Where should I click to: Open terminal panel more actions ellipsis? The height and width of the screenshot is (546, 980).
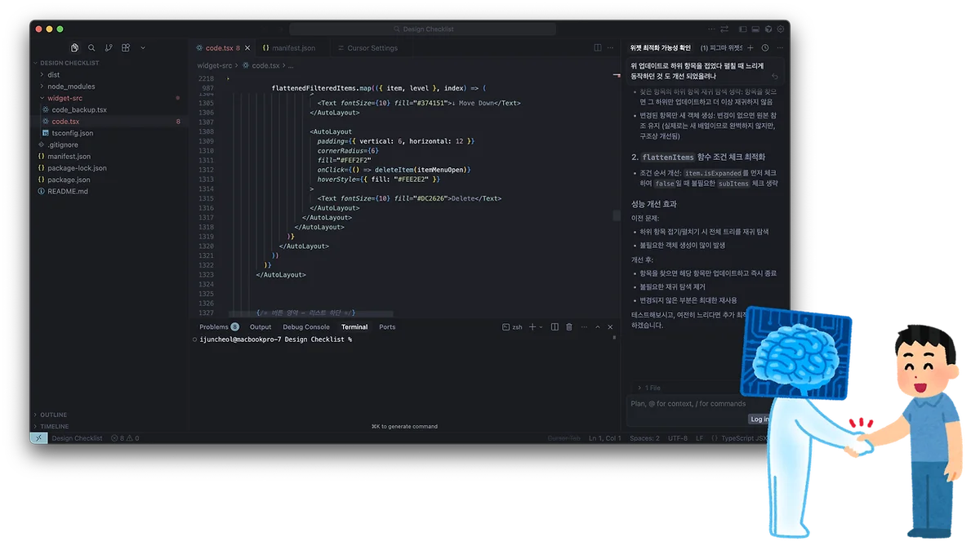coord(583,327)
